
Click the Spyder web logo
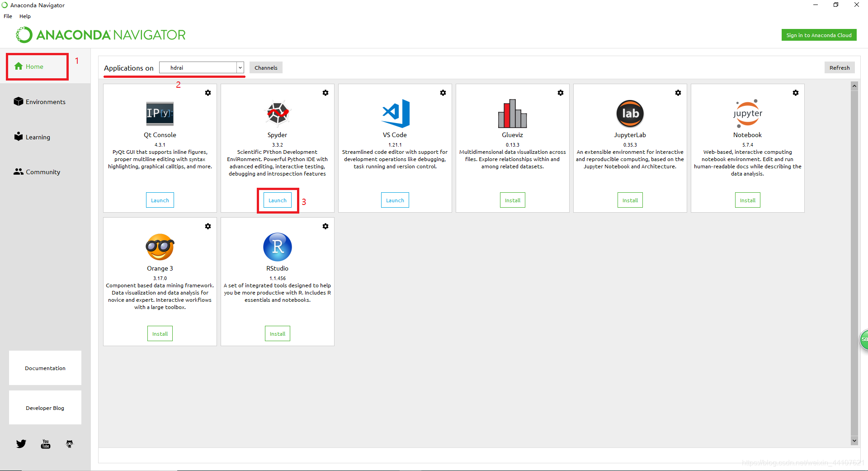(x=277, y=113)
